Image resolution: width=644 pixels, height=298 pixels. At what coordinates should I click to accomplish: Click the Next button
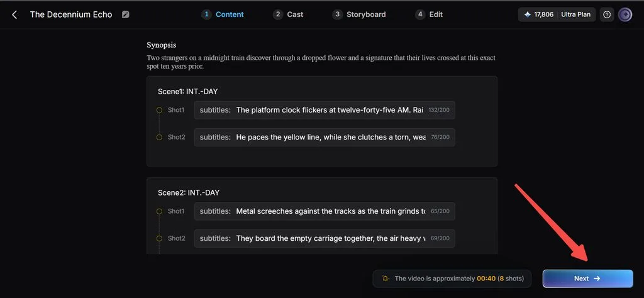(588, 279)
